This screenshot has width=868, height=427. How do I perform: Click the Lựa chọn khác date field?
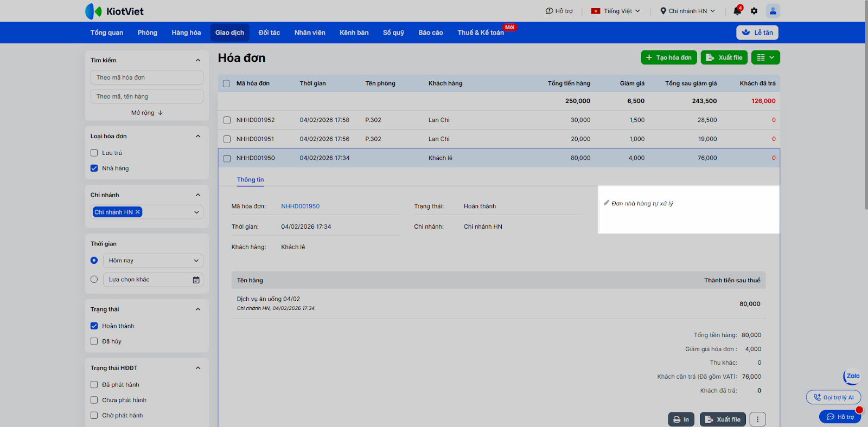click(154, 280)
